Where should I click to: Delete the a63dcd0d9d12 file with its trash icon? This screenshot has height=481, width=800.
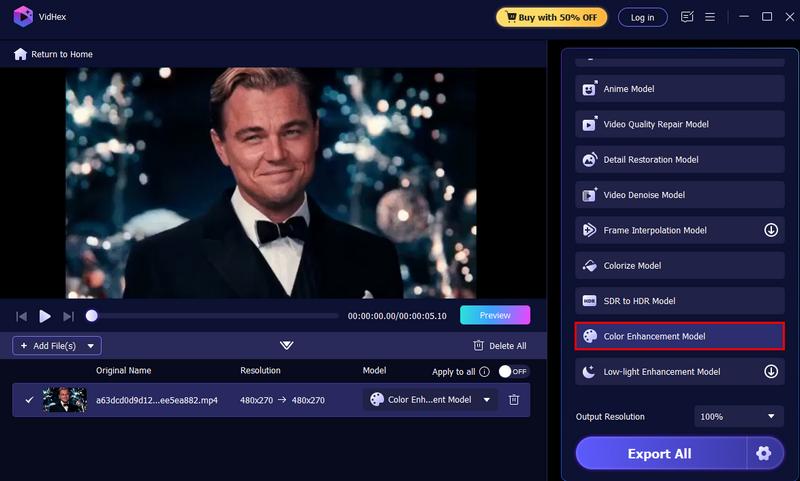[x=514, y=399]
